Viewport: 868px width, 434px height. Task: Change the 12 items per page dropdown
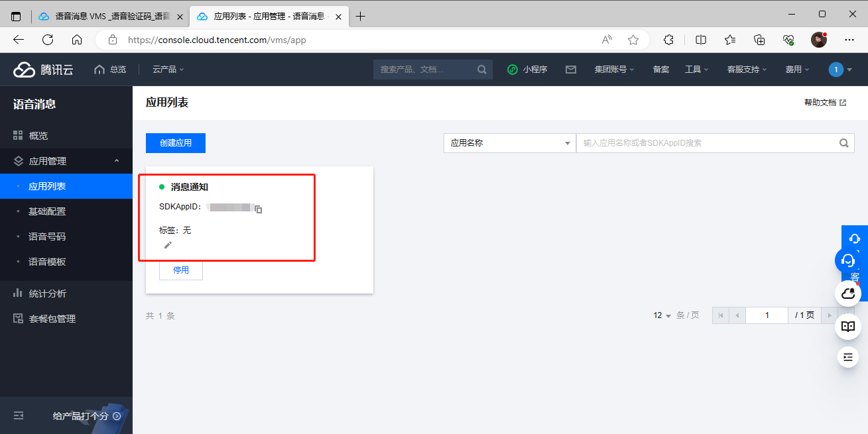click(x=662, y=315)
